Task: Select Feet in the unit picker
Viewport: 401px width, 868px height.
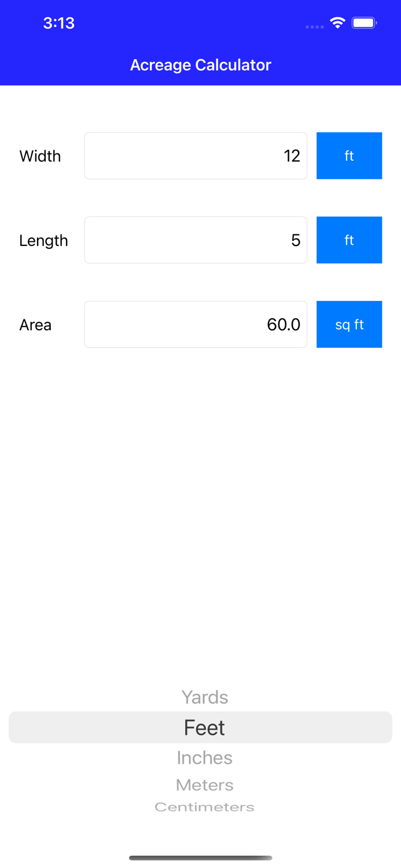Action: 204,727
